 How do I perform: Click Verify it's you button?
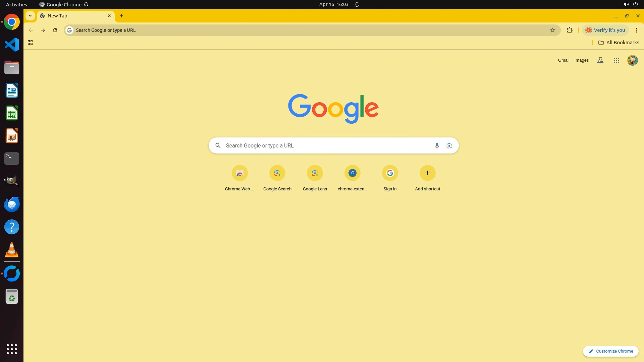605,30
